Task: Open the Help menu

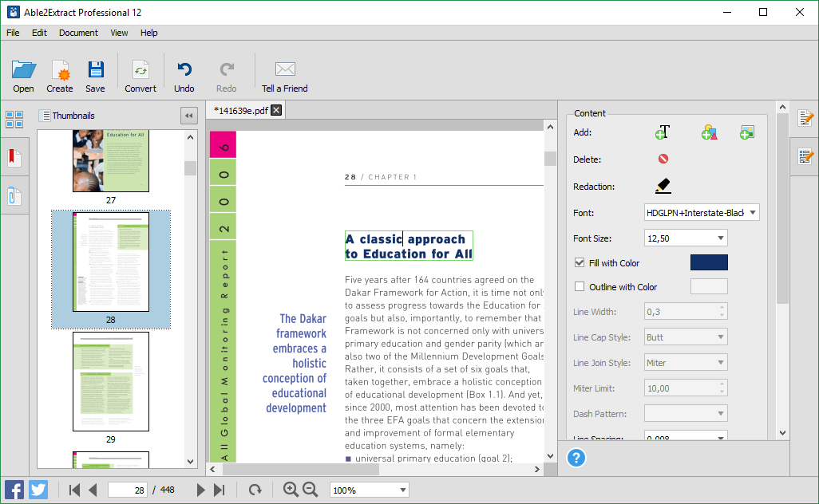Action: click(148, 33)
